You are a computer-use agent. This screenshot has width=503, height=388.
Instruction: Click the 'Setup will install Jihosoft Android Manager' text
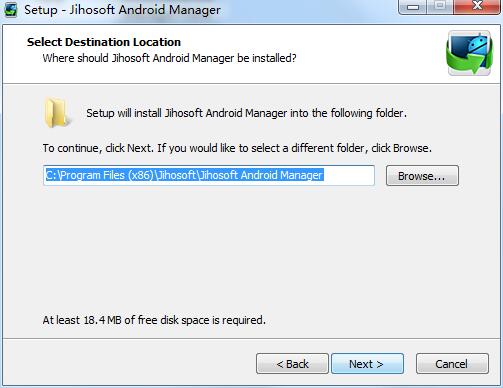click(246, 113)
